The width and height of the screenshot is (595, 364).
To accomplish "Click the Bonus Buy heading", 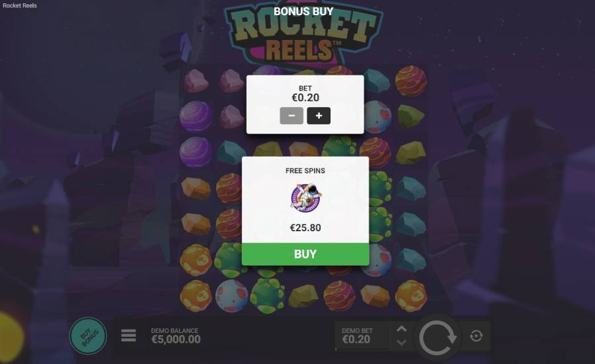I will point(303,11).
